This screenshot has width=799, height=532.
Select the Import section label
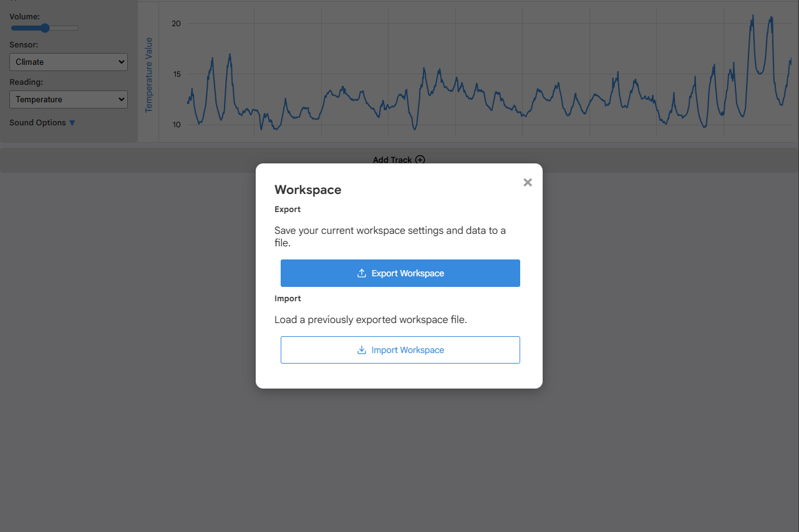(x=288, y=298)
